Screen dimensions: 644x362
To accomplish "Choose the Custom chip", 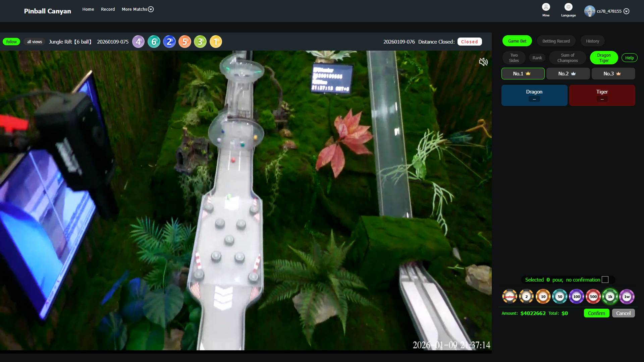I will (x=509, y=297).
